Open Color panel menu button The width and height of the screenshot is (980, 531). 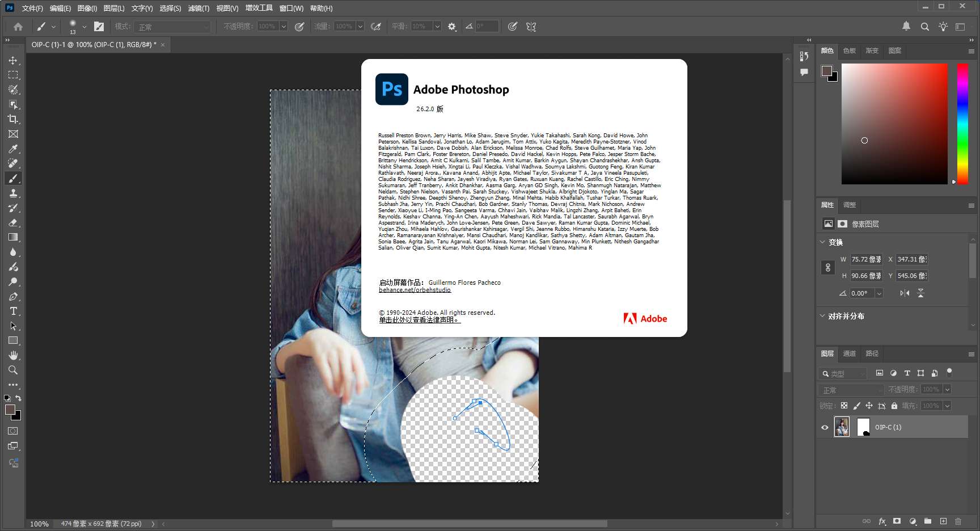pyautogui.click(x=971, y=51)
